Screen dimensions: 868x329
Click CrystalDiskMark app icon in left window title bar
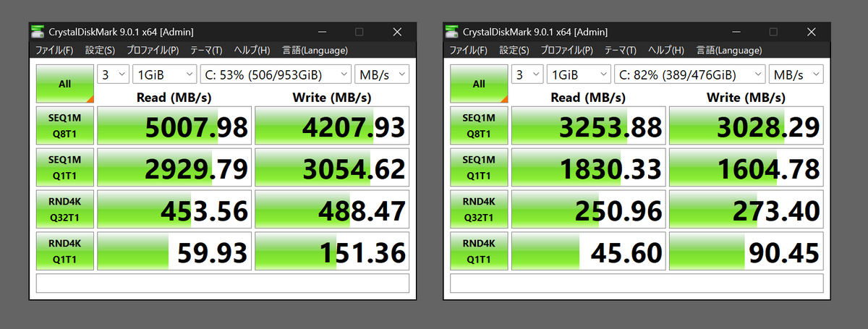coord(38,32)
